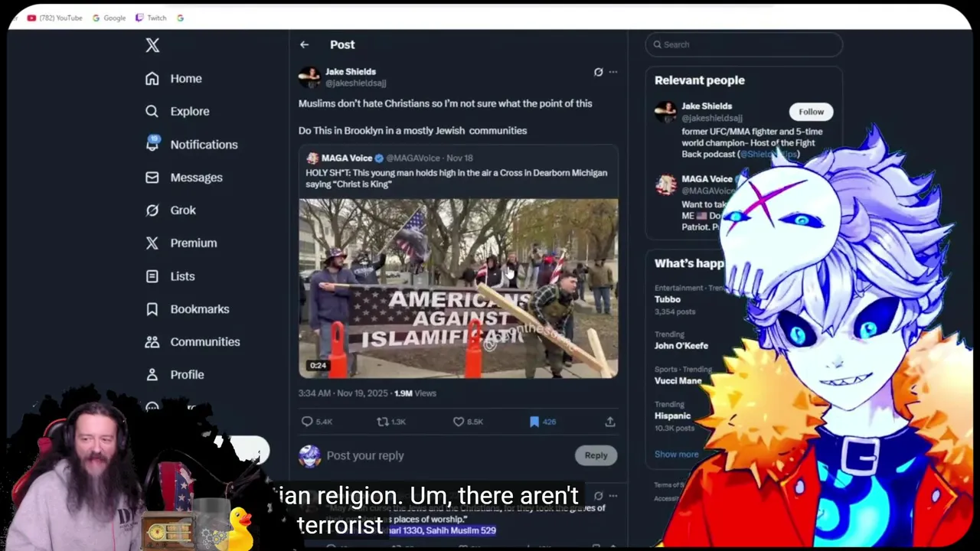Click the Profile person icon
This screenshot has height=551, width=980.
click(x=152, y=374)
